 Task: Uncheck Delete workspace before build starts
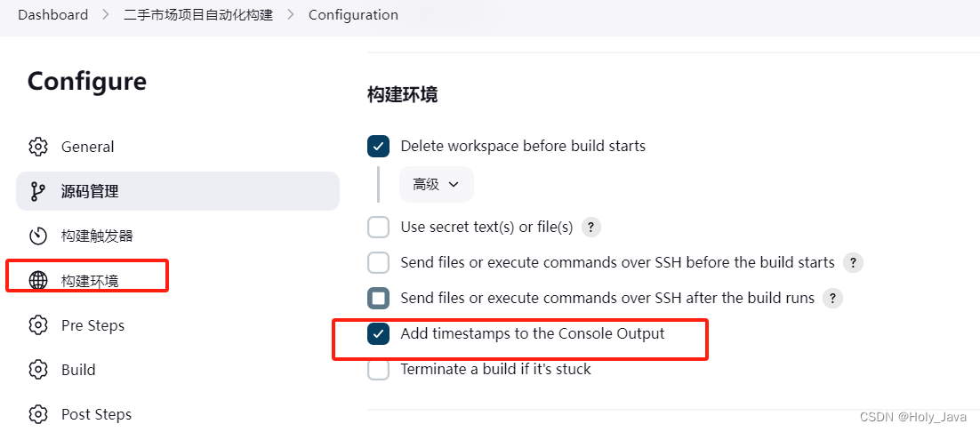tap(378, 147)
